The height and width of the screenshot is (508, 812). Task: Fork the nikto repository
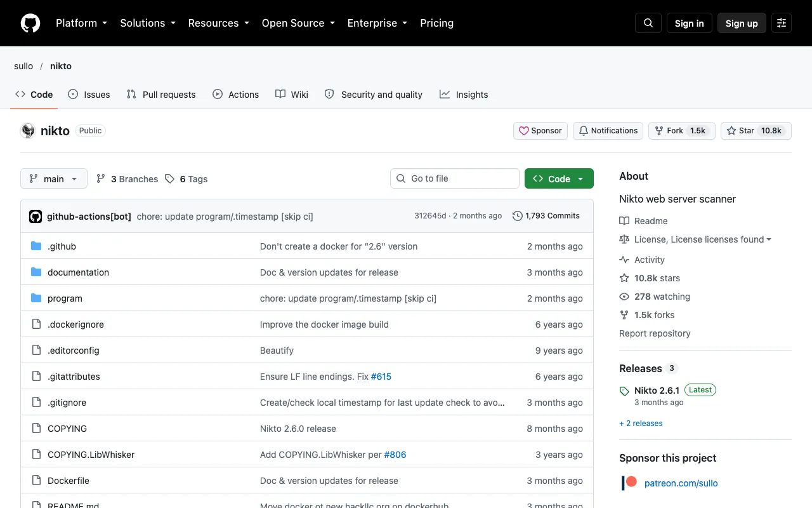682,131
